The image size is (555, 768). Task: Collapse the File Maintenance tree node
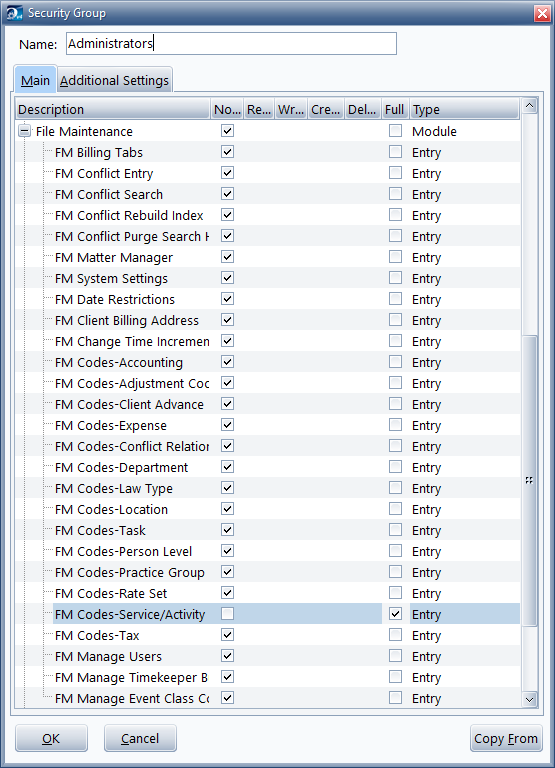click(24, 131)
